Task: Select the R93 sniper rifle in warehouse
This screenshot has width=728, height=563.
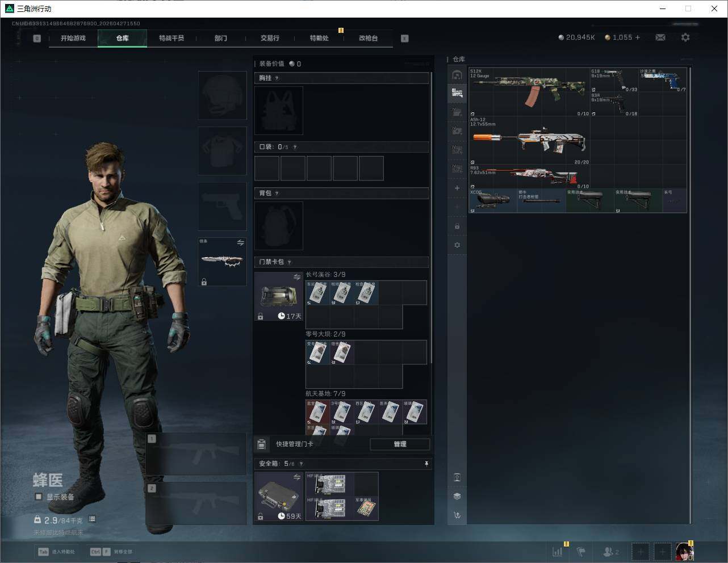Action: pyautogui.click(x=530, y=177)
